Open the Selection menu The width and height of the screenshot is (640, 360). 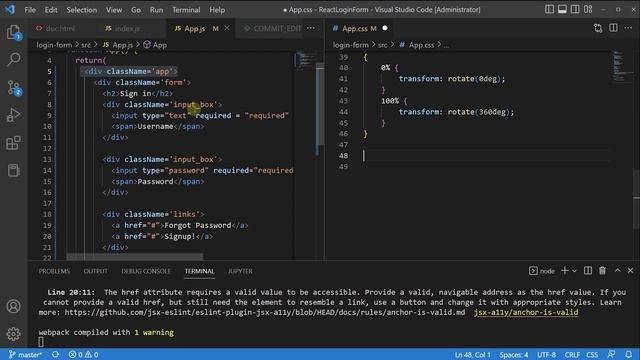tap(82, 9)
